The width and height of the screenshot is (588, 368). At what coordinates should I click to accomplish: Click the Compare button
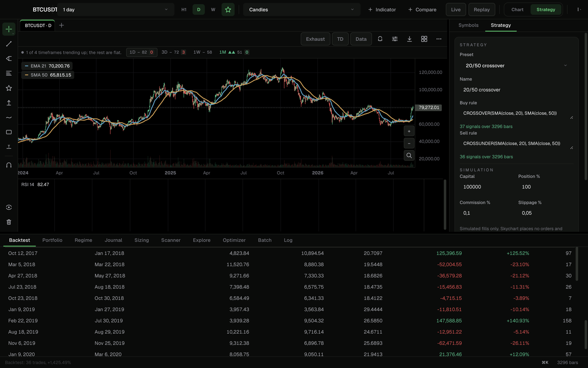[x=422, y=10]
